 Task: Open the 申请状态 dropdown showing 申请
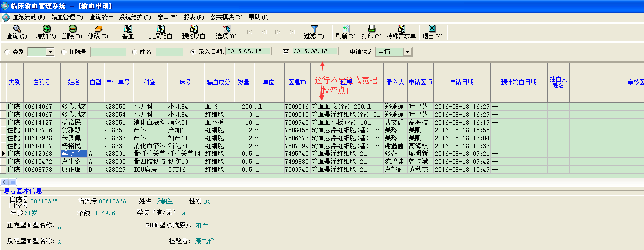click(x=408, y=51)
